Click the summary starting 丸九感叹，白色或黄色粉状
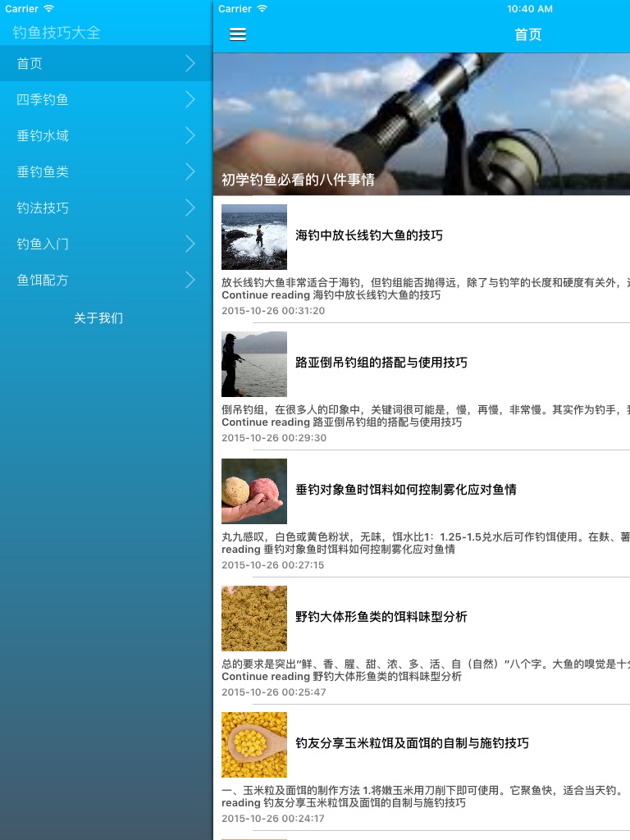 coord(426,536)
